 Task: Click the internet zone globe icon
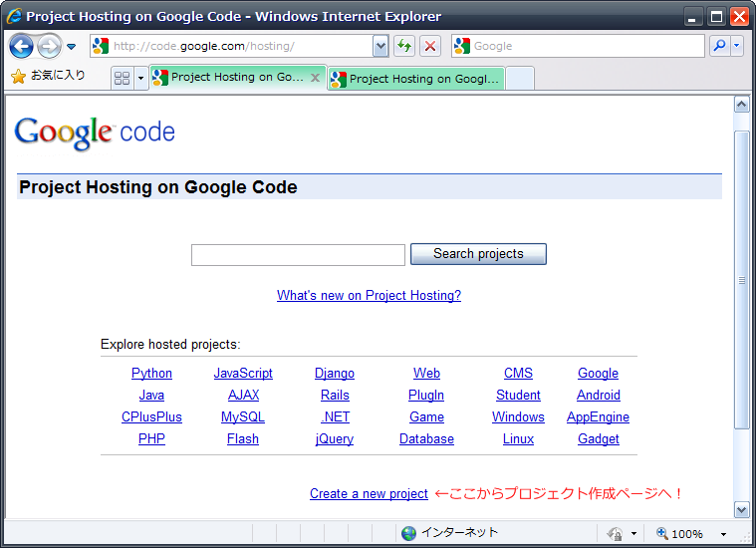pos(408,533)
